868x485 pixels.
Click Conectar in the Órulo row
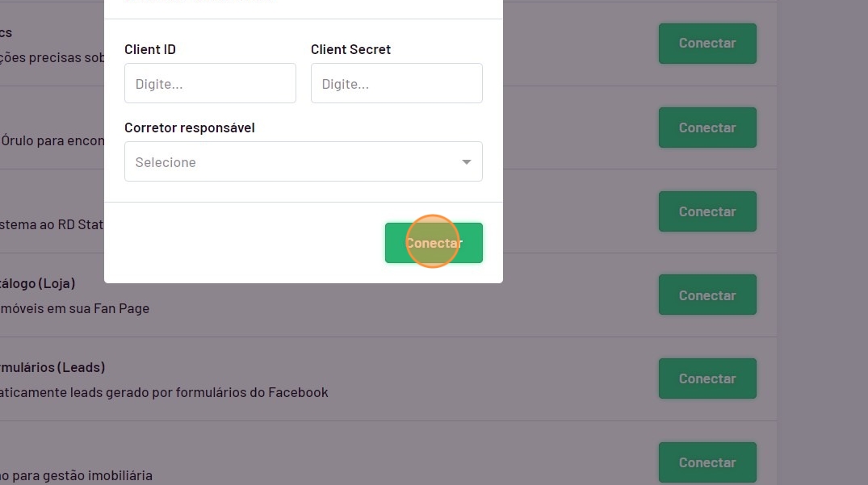point(707,128)
